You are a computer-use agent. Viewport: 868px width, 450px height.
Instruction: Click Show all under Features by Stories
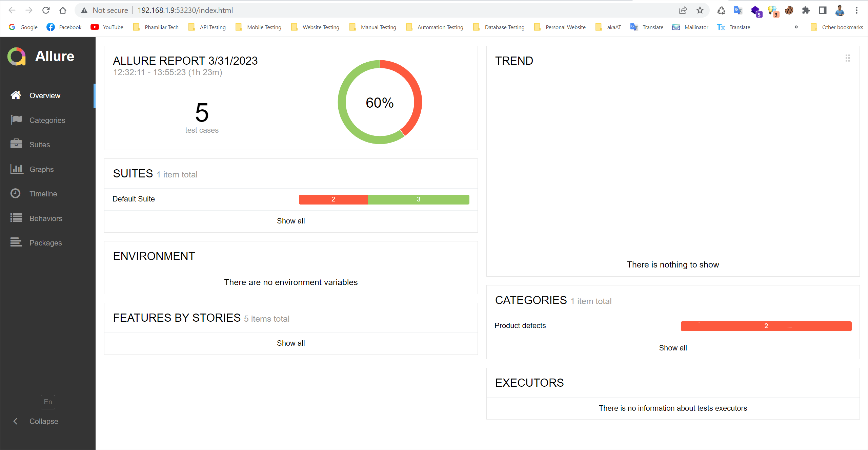291,343
